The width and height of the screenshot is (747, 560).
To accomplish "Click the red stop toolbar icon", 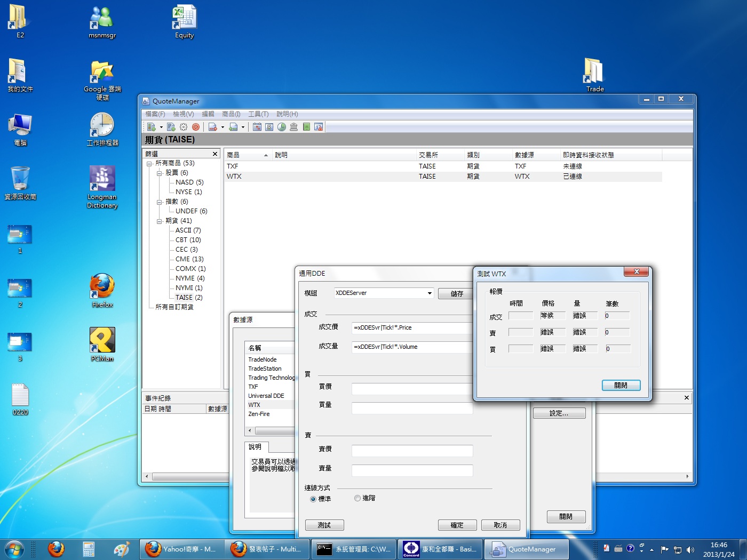I will point(196,127).
